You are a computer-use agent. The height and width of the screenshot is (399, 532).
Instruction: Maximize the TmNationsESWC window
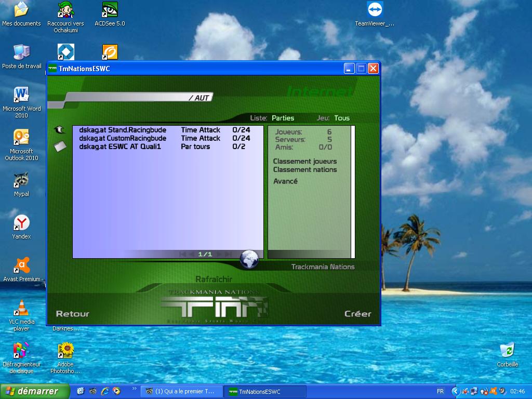361,69
